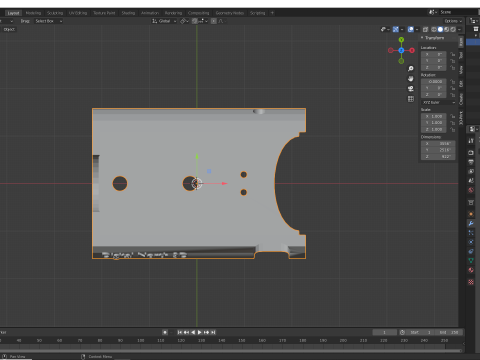The width and height of the screenshot is (480, 360).
Task: Open the Tool properties tab (wrench and screwdriver)
Action: [471, 141]
